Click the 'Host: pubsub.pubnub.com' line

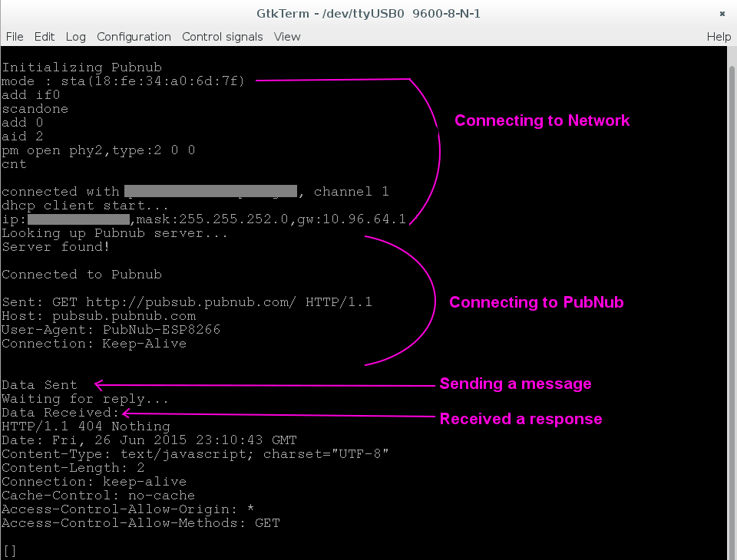(x=99, y=316)
